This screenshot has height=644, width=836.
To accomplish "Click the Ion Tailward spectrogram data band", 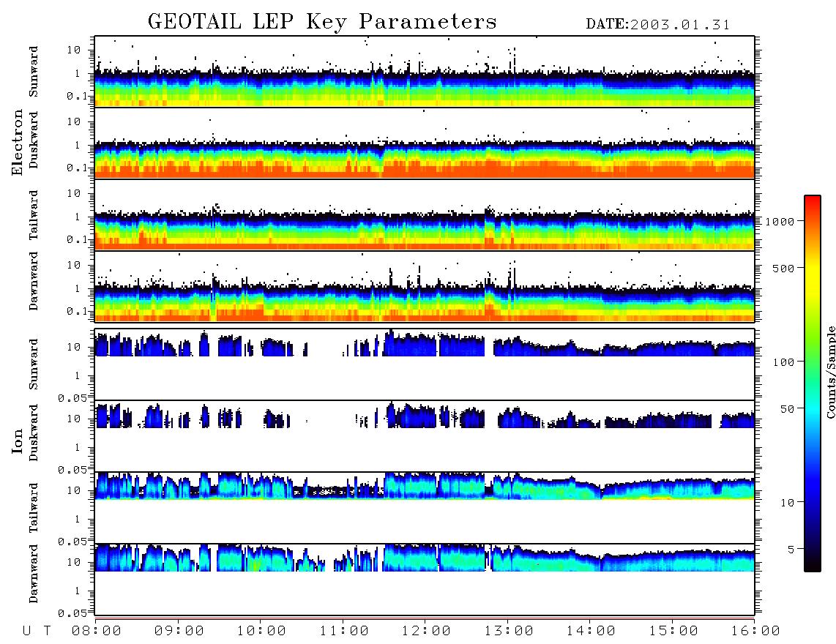I will pos(425,486).
